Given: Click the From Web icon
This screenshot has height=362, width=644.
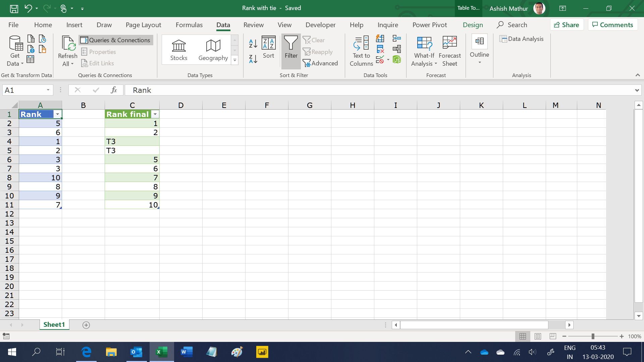Looking at the screenshot, I should tap(31, 49).
